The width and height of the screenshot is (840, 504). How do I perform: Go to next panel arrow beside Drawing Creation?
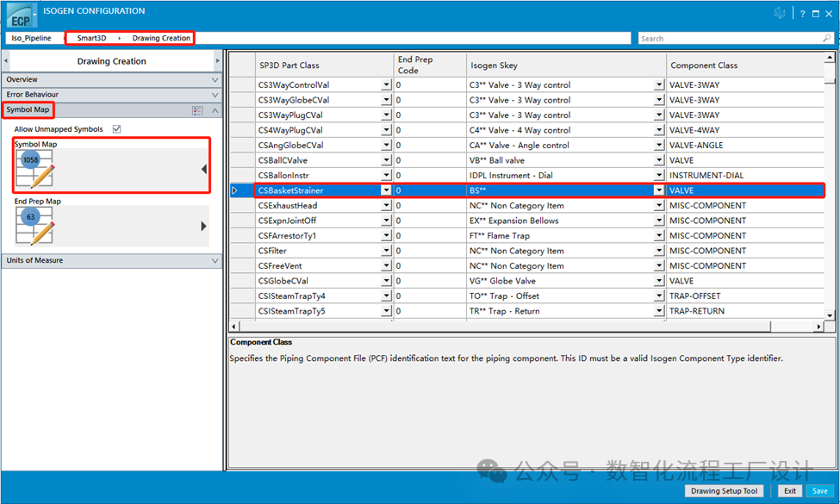pos(217,61)
